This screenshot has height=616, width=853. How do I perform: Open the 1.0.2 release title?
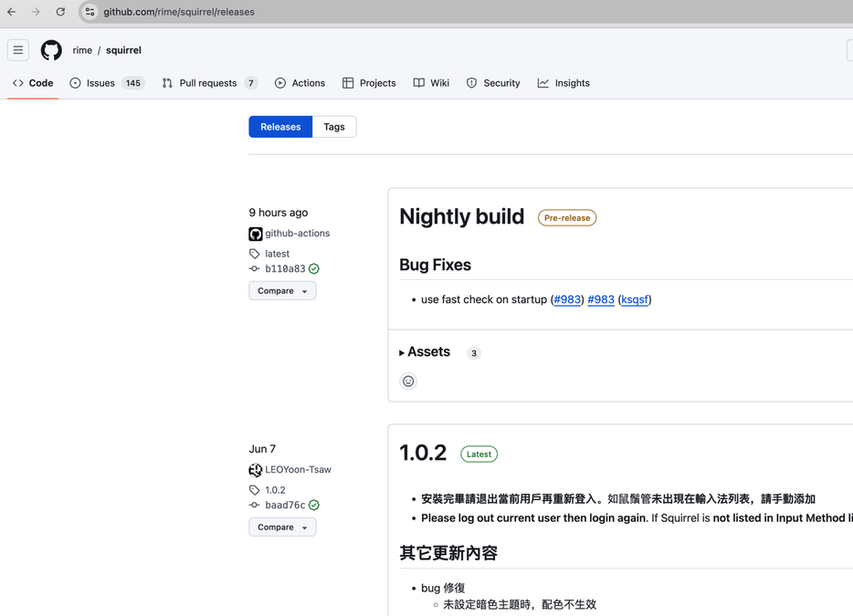pyautogui.click(x=423, y=453)
